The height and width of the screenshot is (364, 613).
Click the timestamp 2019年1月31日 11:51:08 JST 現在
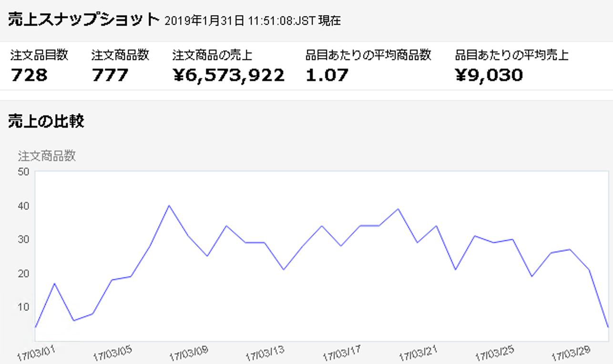click(253, 21)
